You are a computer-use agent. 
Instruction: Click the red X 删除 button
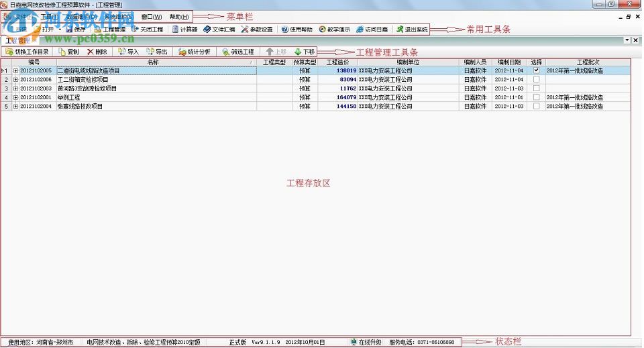(x=97, y=52)
